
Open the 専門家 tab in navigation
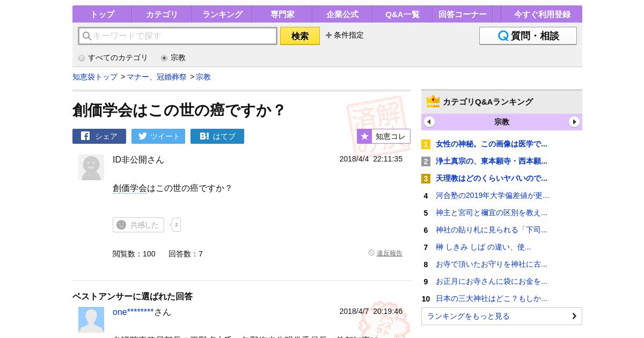tap(282, 14)
